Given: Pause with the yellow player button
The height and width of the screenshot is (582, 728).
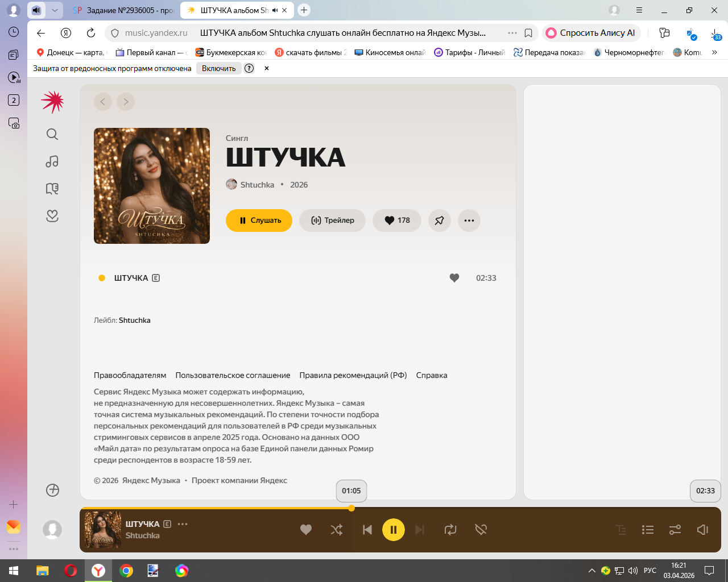Looking at the screenshot, I should point(394,530).
